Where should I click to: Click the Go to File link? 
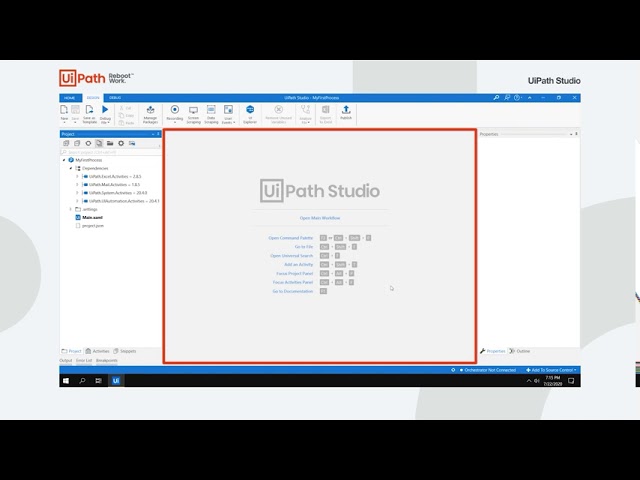click(304, 247)
